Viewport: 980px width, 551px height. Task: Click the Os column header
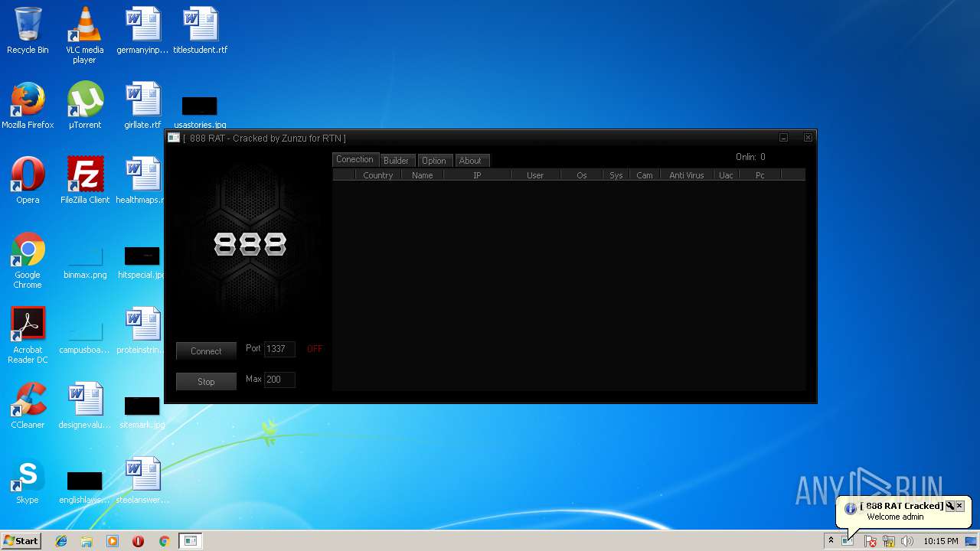click(582, 175)
